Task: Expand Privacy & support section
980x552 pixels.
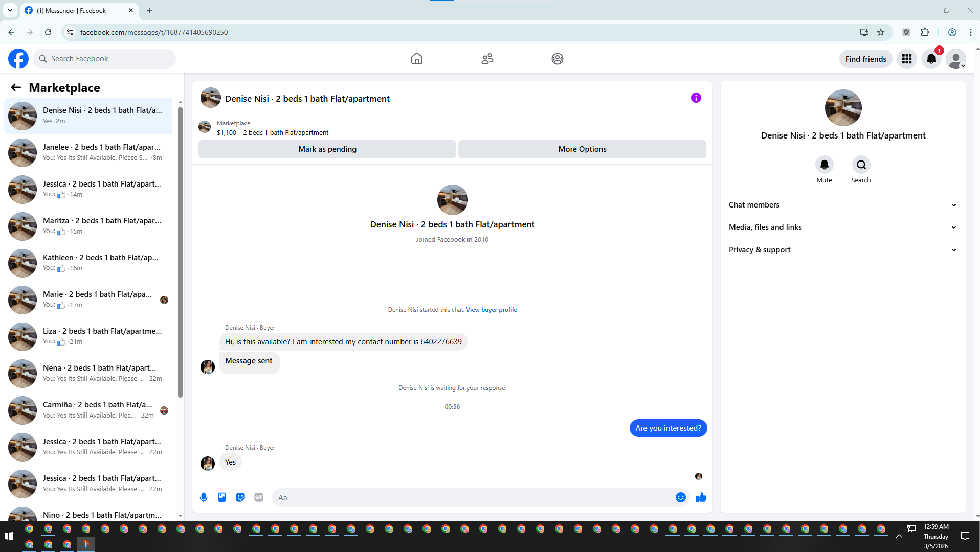Action: (x=843, y=250)
